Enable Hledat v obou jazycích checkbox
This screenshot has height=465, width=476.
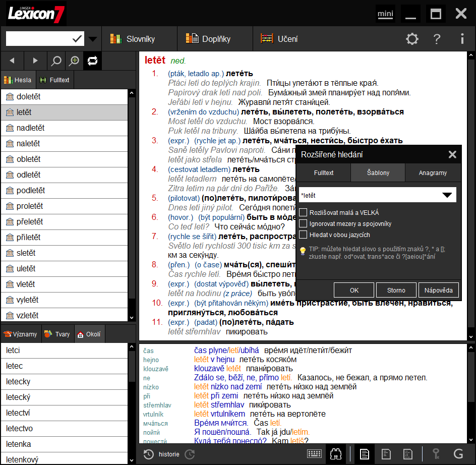pyautogui.click(x=303, y=235)
